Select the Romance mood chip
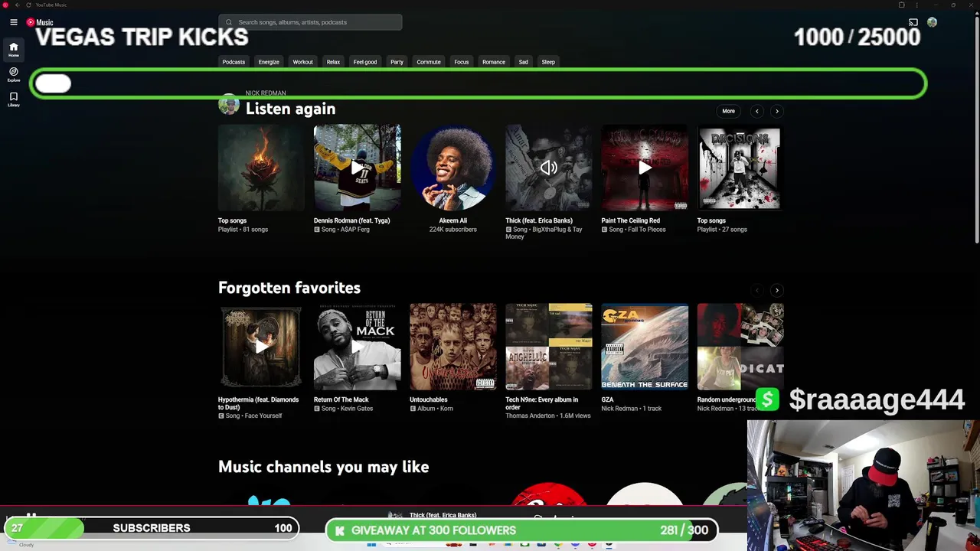Screen dimensions: 980x551 (494, 62)
